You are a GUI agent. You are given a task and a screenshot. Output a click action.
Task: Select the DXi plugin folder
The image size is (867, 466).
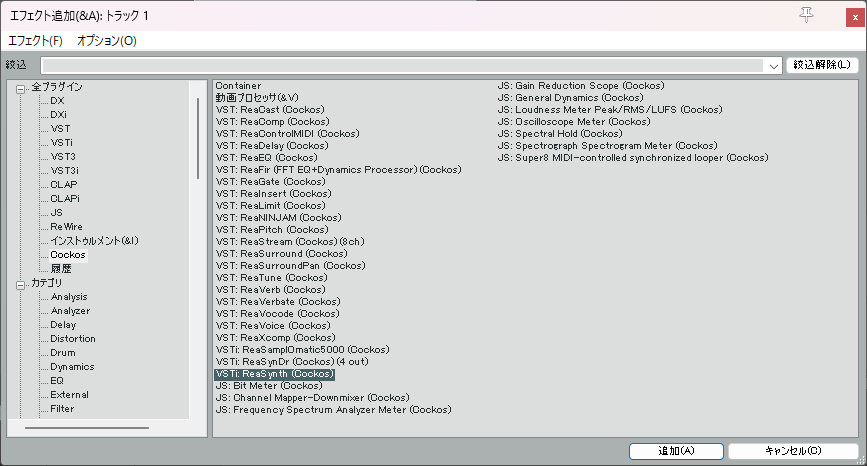pyautogui.click(x=58, y=114)
